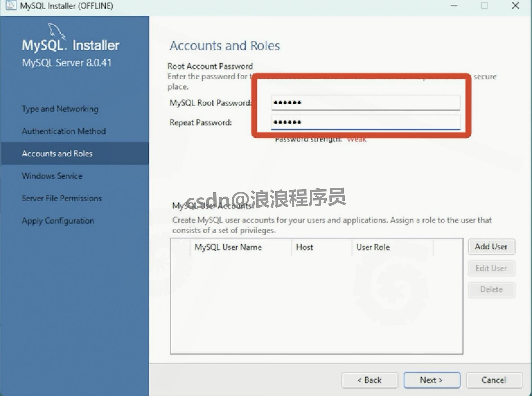Focus the MySQL Root Password field
532x396 pixels.
[366, 103]
